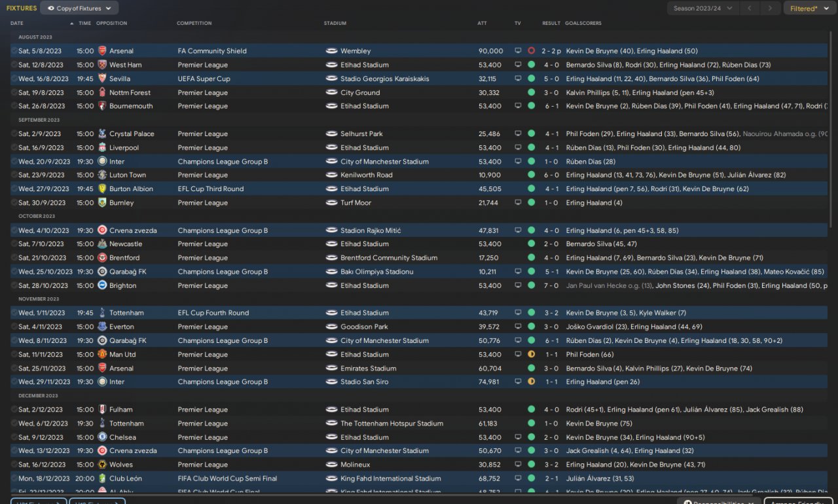Open the Stadio Georgios Karaiskakis stadium link
This screenshot has width=838, height=504.
385,79
